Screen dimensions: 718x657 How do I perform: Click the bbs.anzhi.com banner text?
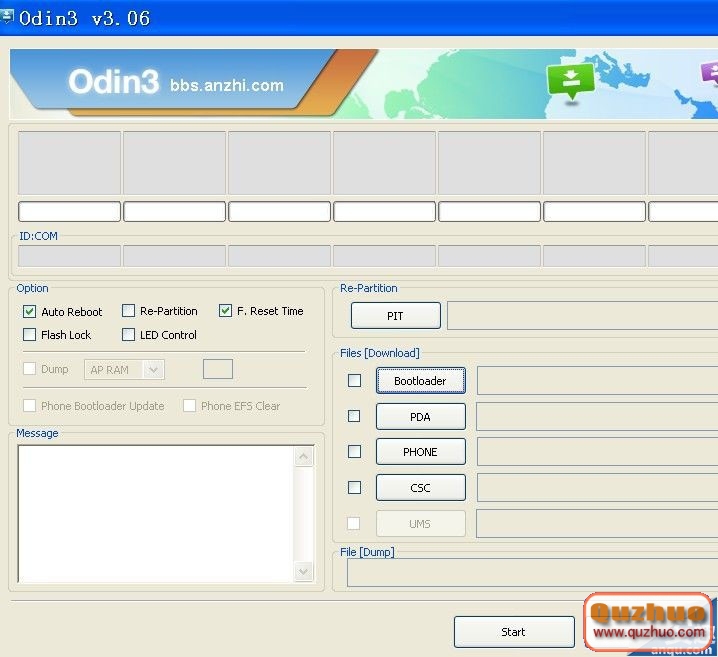point(227,86)
